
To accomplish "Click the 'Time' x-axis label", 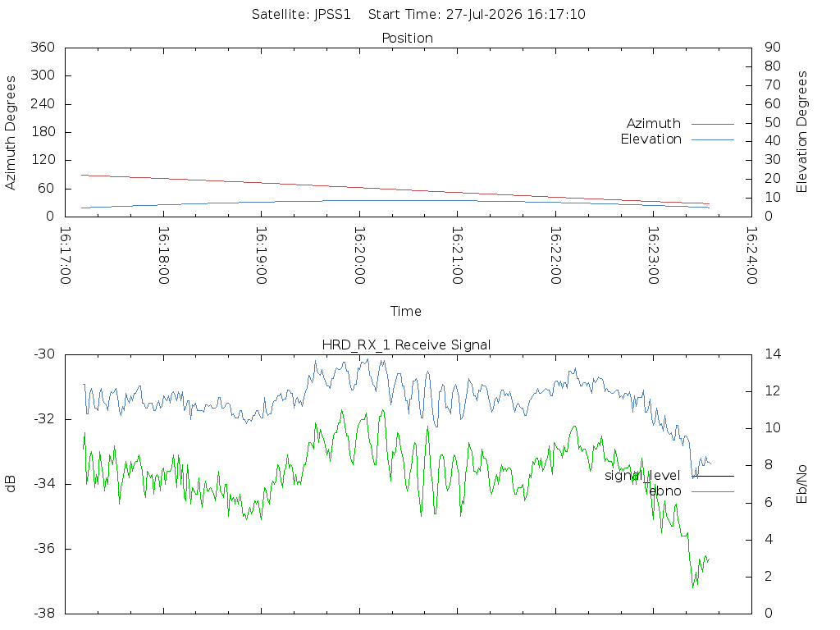I will click(x=405, y=311).
